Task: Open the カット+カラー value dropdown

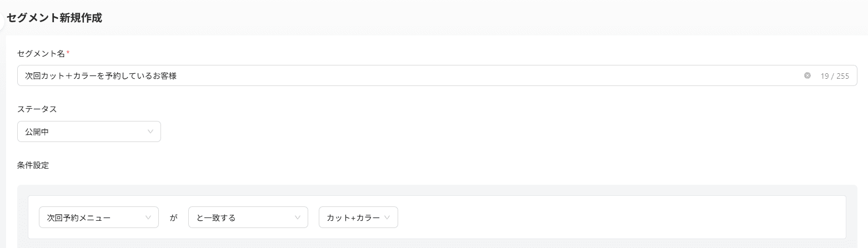Action: [358, 217]
